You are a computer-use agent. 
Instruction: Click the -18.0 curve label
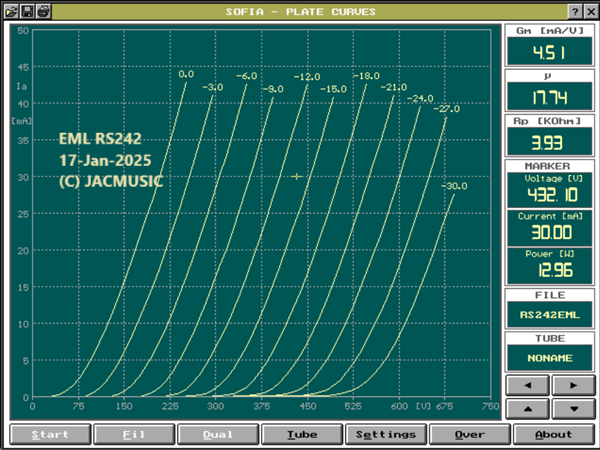coord(367,76)
